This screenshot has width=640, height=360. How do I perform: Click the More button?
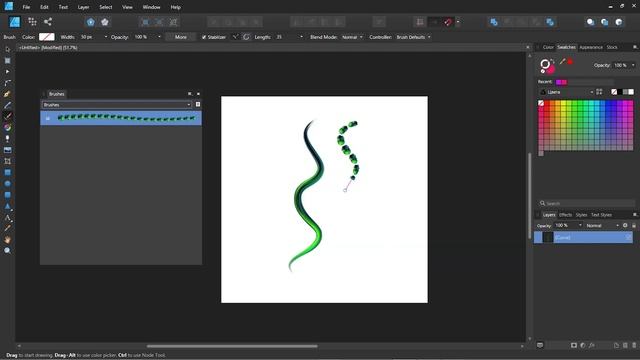tap(180, 37)
